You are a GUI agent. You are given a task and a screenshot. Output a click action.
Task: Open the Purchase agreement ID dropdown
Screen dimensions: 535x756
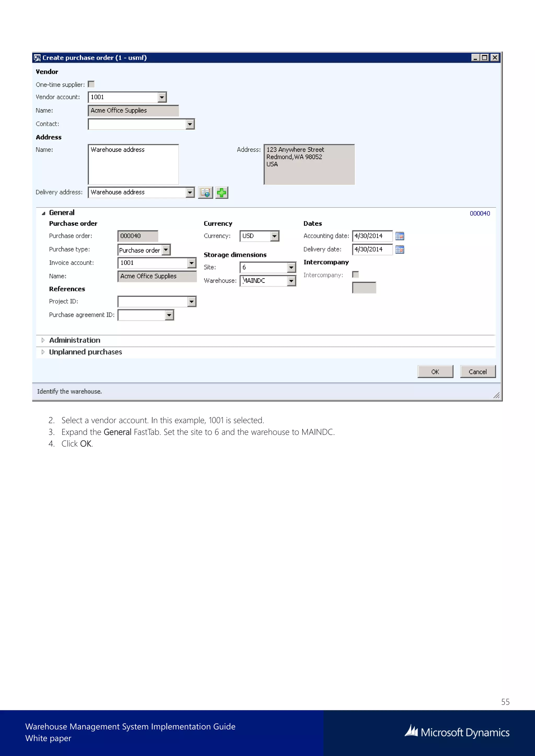point(169,315)
